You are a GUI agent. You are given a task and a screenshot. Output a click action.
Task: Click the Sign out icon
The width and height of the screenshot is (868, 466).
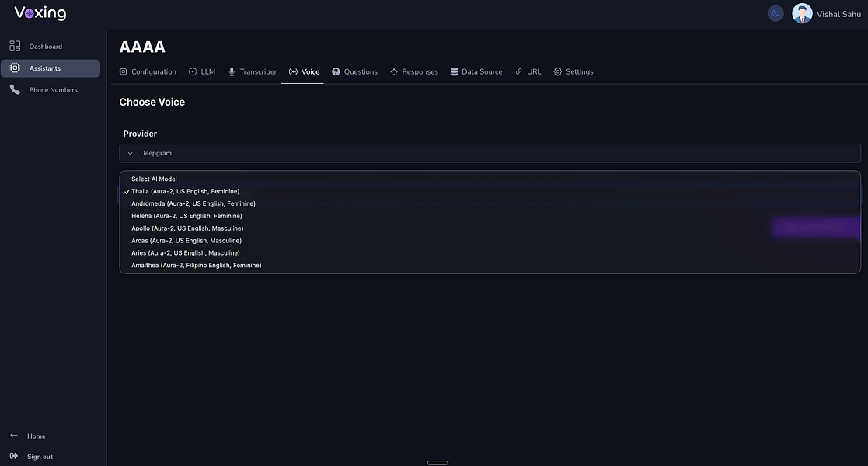pos(14,456)
